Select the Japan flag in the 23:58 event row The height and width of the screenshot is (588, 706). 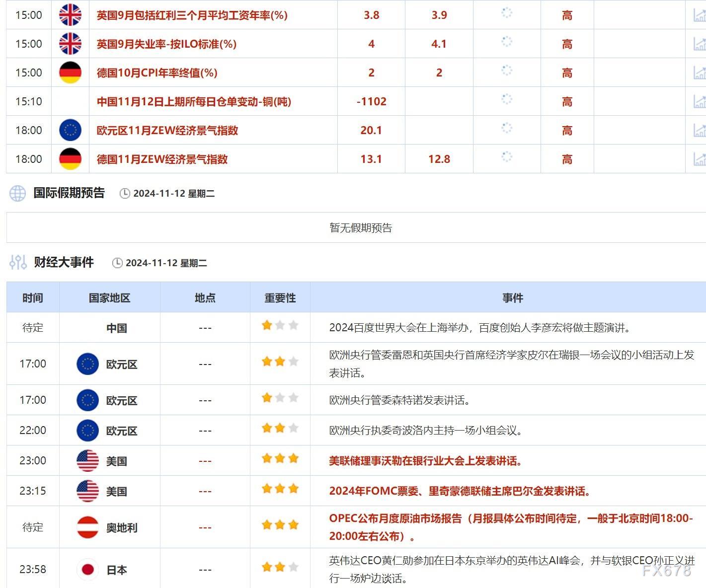tap(88, 570)
